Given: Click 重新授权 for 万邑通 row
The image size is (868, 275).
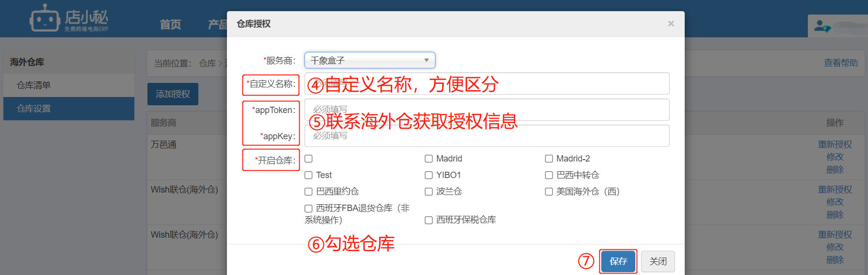Looking at the screenshot, I should pos(835,145).
